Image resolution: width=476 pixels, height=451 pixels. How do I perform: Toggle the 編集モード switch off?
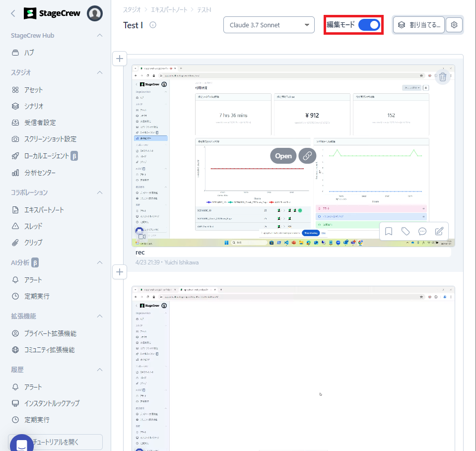pyautogui.click(x=369, y=25)
